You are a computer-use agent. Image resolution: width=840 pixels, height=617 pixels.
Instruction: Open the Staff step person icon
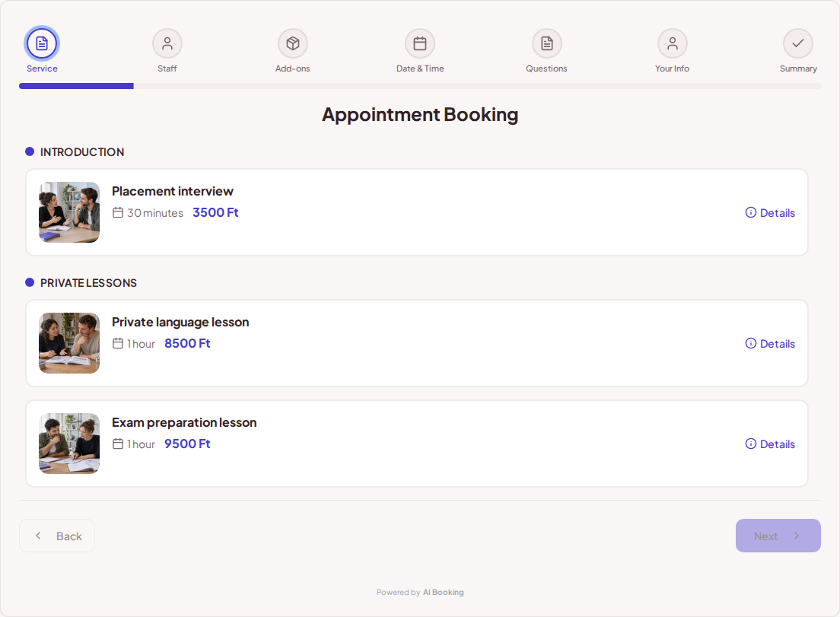[167, 43]
